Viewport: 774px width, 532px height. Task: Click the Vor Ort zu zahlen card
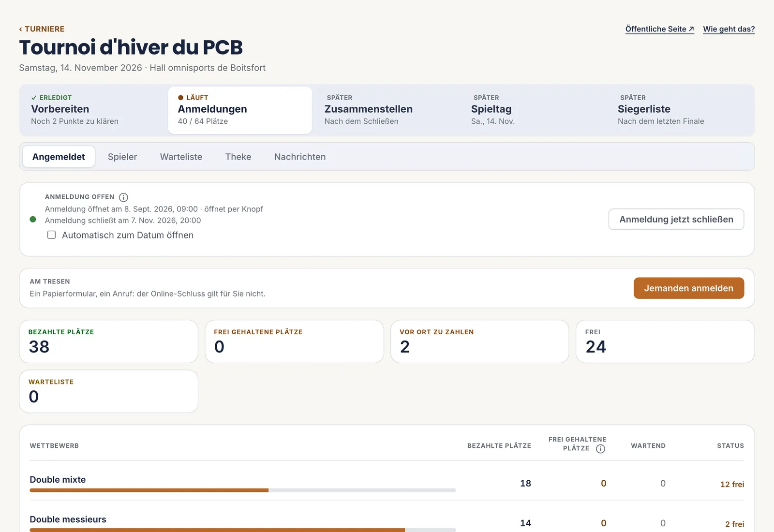(x=480, y=341)
